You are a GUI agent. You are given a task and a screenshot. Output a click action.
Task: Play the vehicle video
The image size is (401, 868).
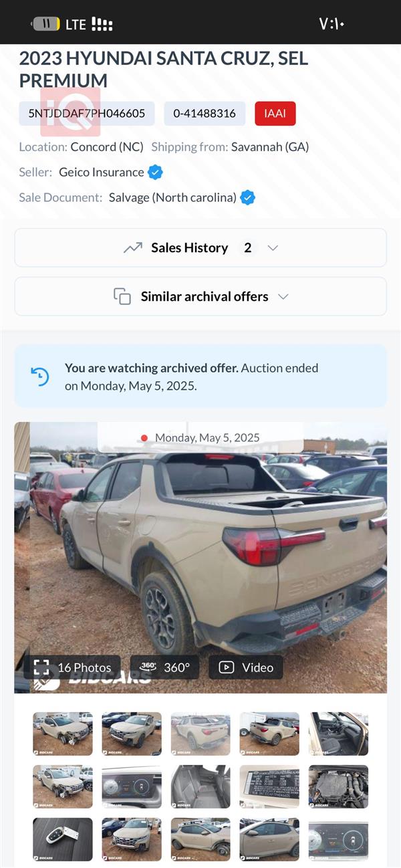246,667
